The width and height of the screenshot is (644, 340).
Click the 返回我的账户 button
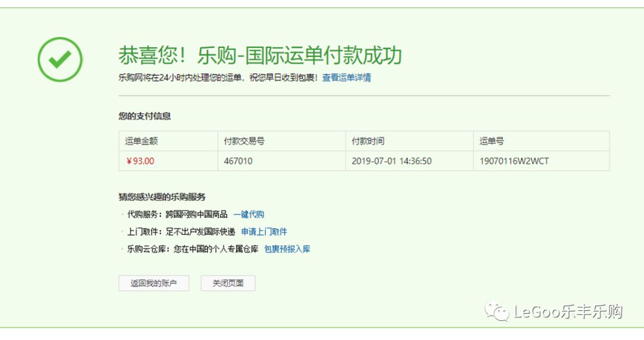coord(154,283)
